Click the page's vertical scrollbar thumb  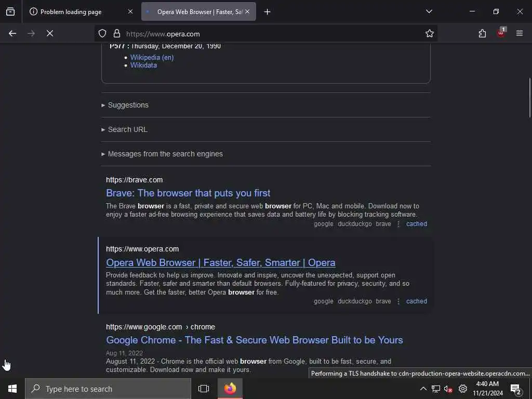coord(529,98)
